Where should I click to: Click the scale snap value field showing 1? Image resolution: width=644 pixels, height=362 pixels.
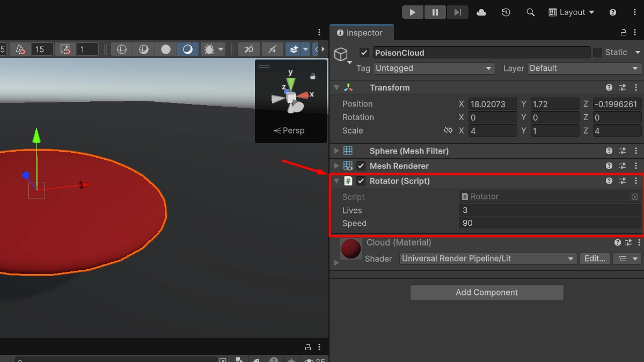[x=87, y=49]
